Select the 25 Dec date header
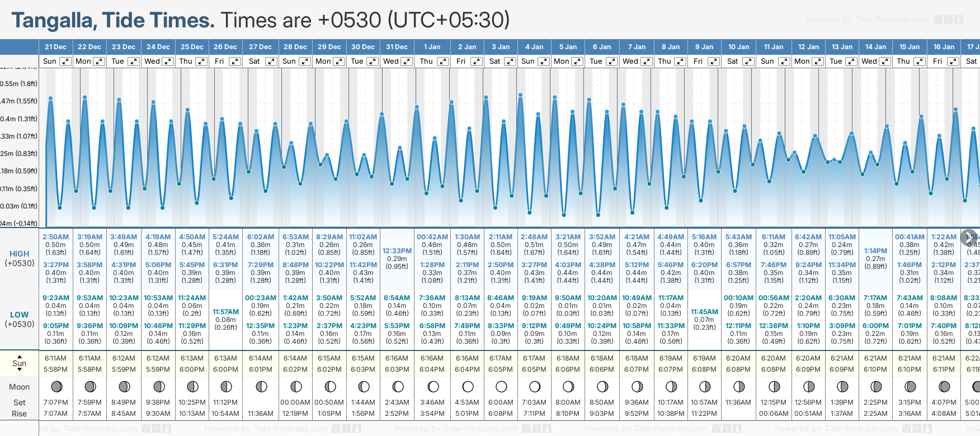This screenshot has height=436, width=980. [x=192, y=47]
